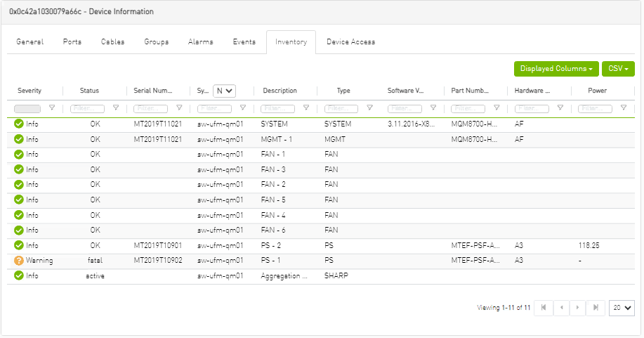Open the Alarms tab
The width and height of the screenshot is (644, 338).
click(201, 42)
